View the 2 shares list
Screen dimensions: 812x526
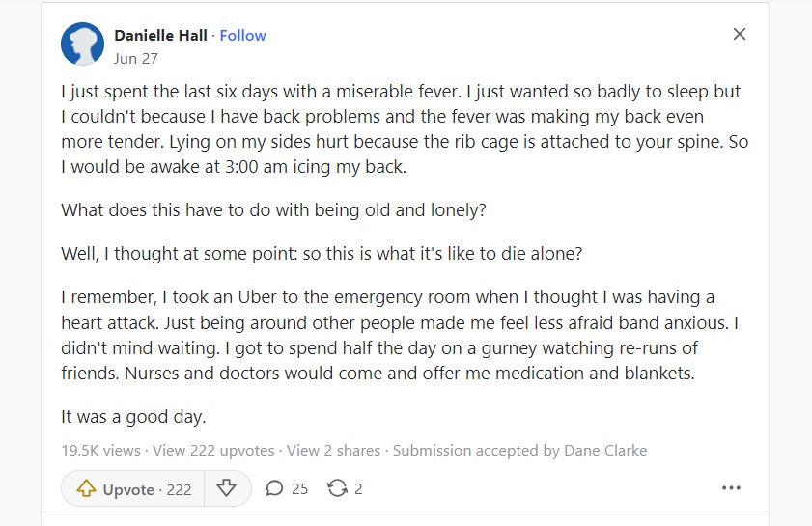[x=333, y=451]
